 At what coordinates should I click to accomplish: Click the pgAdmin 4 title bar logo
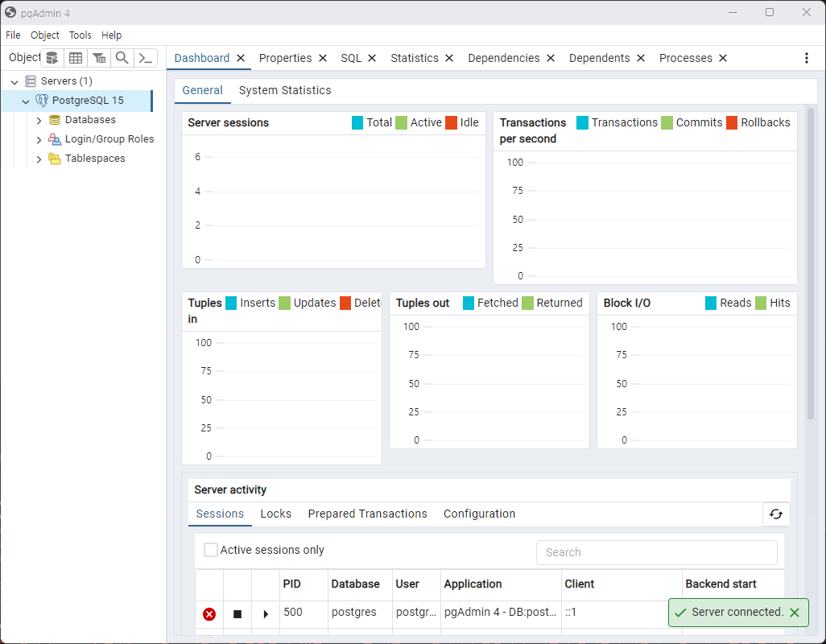click(10, 12)
